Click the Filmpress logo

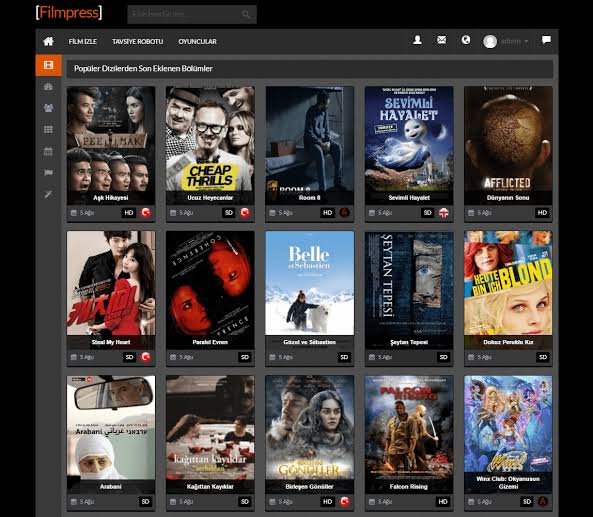click(69, 12)
